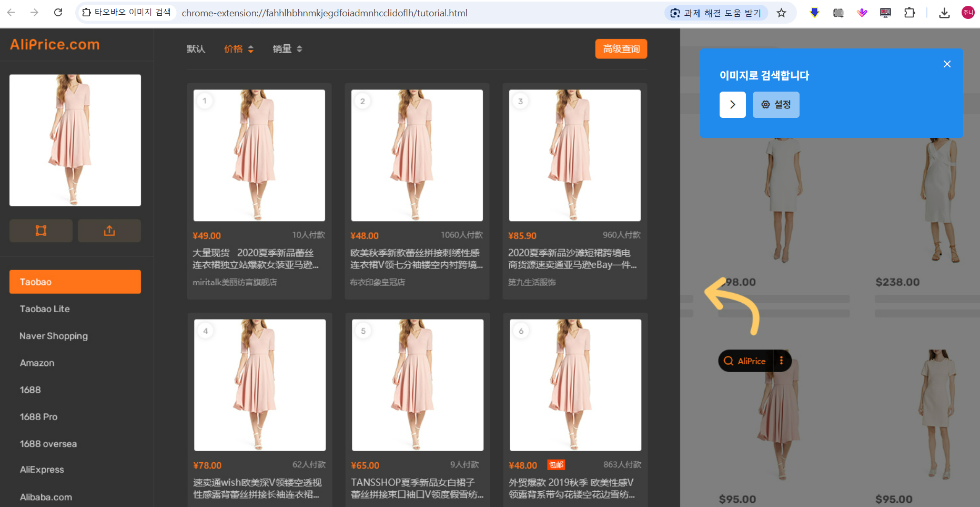The width and height of the screenshot is (980, 507).
Task: Click the crop image icon button
Action: [41, 231]
